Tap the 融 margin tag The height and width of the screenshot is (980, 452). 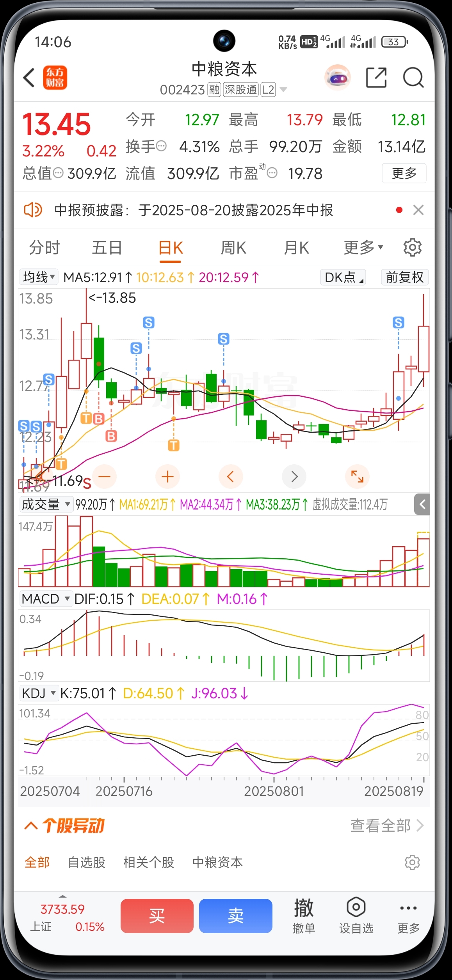(214, 90)
